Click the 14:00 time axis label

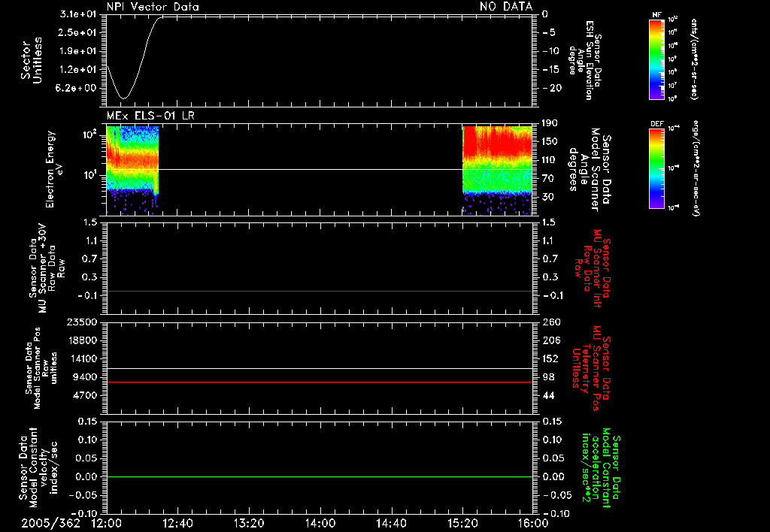click(320, 523)
